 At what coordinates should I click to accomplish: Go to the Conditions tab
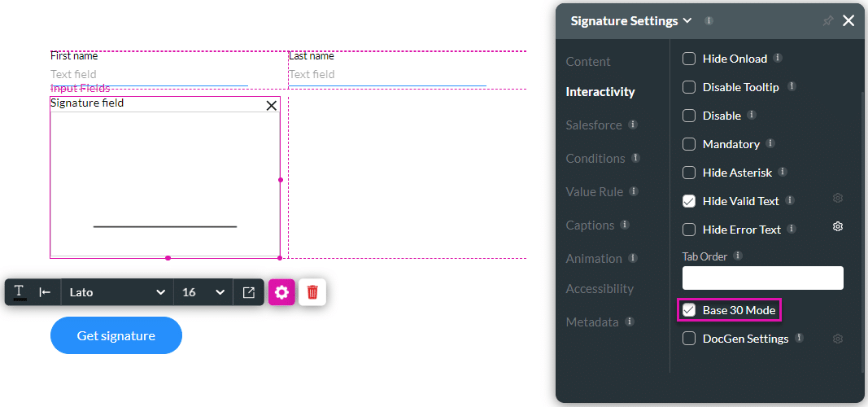point(595,159)
